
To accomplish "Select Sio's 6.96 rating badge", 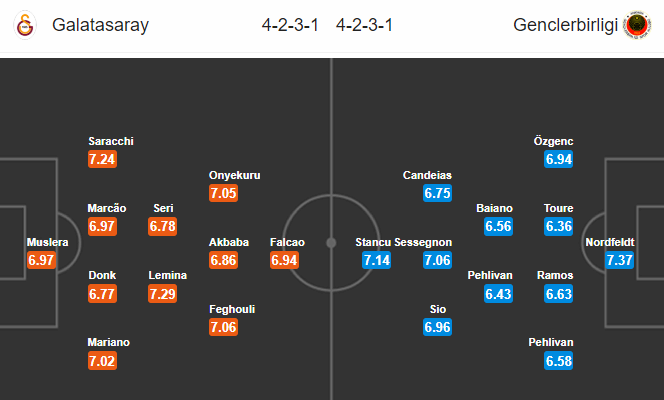I will (437, 327).
